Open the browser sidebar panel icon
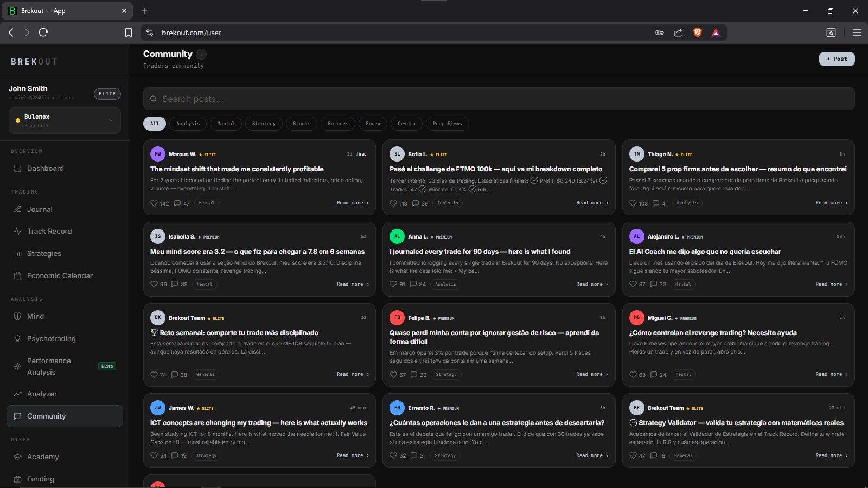 (831, 33)
